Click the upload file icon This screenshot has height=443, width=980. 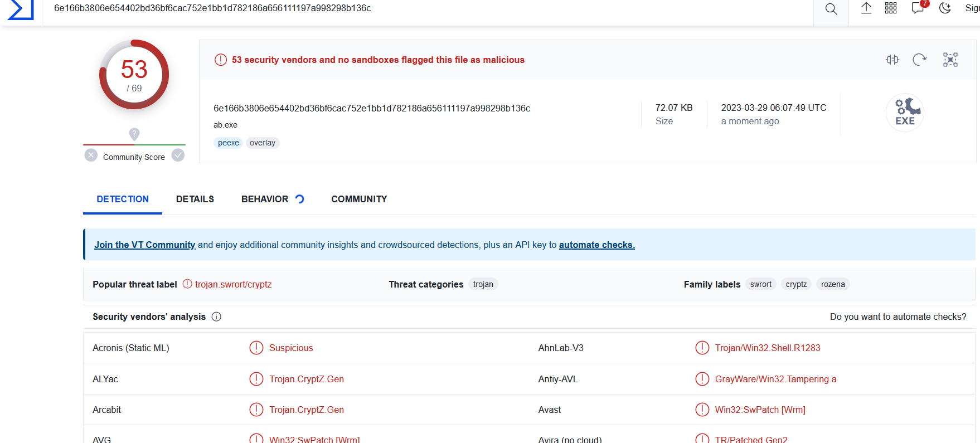866,8
